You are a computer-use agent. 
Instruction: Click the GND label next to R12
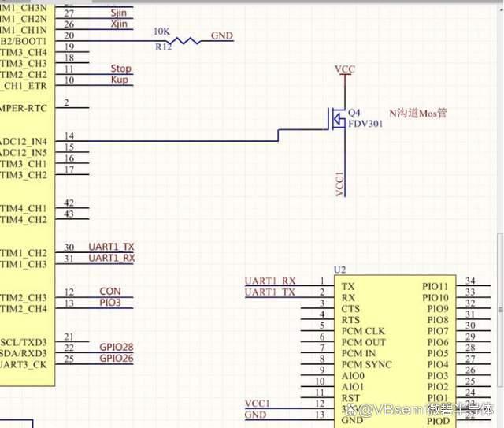click(x=222, y=35)
